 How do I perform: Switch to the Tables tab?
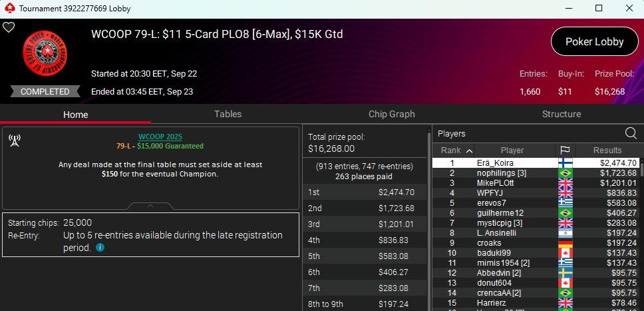coord(228,115)
